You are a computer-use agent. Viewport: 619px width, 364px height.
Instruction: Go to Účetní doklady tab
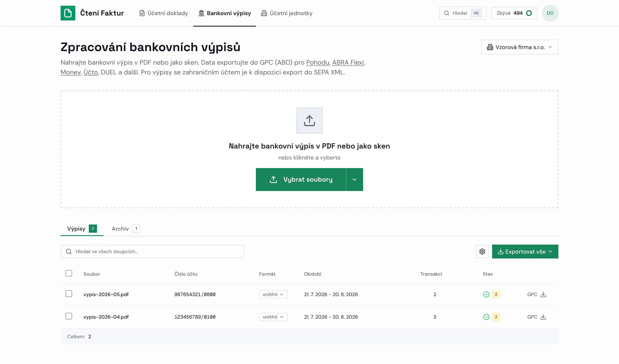164,13
